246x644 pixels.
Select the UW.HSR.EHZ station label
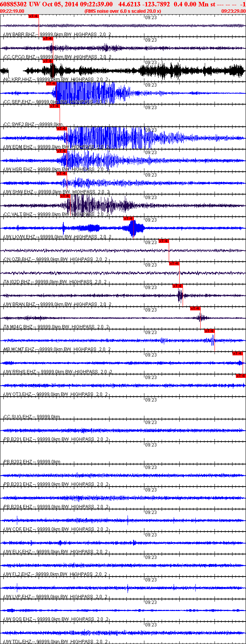point(56,169)
